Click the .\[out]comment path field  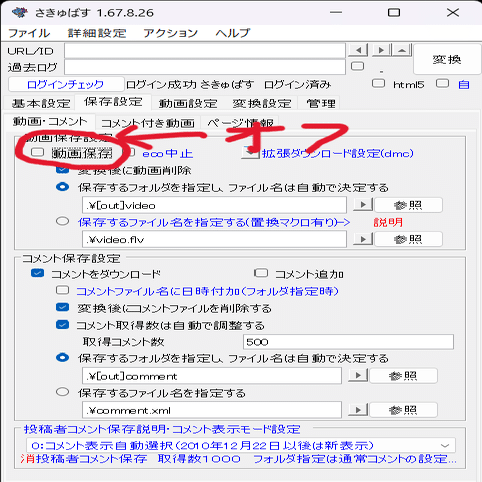(212, 376)
